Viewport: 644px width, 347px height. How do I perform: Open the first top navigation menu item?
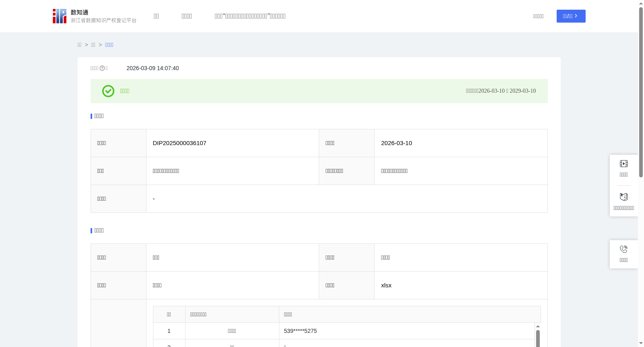(x=156, y=16)
